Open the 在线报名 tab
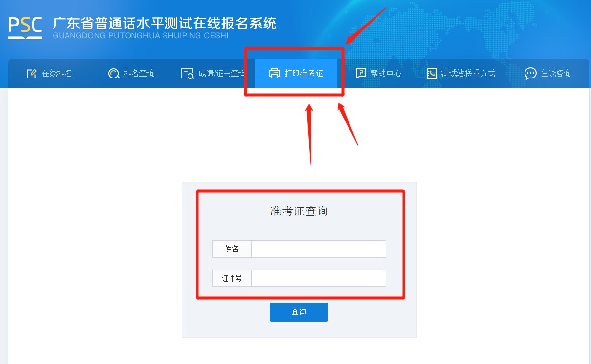 coord(49,73)
